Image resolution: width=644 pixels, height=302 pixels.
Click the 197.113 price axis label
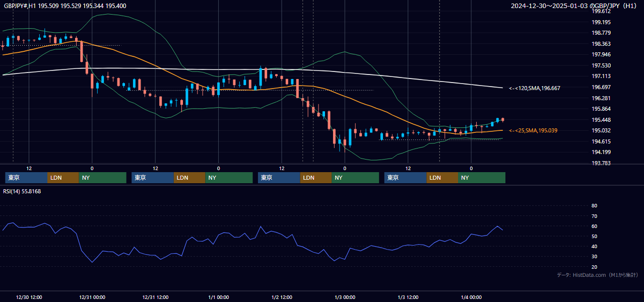pyautogui.click(x=601, y=76)
